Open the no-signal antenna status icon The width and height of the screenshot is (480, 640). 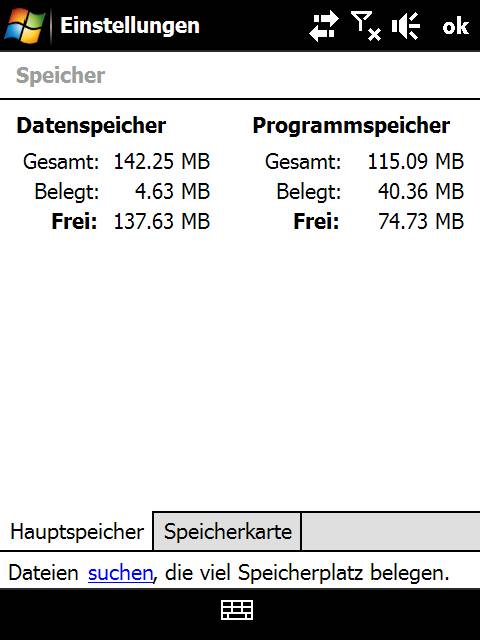pyautogui.click(x=366, y=26)
